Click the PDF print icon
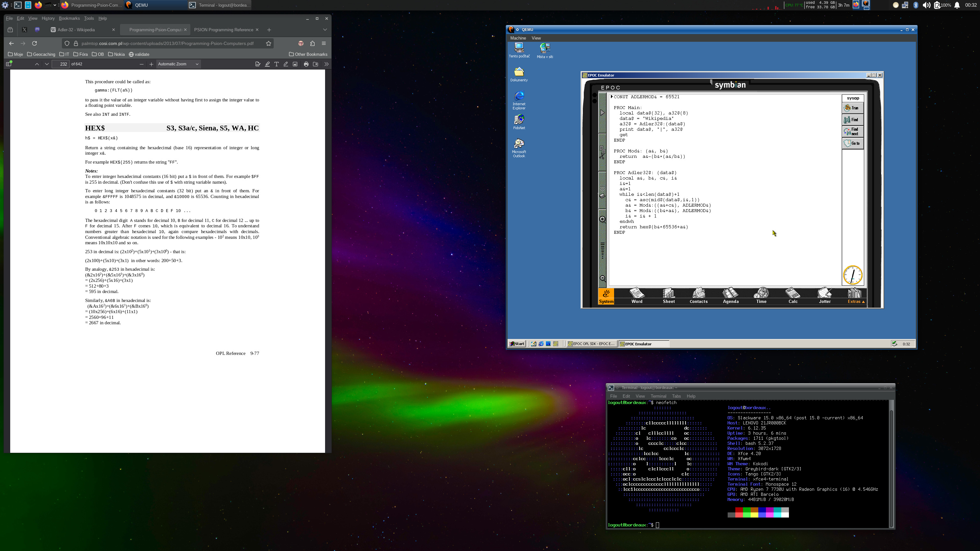980x551 pixels. click(x=306, y=64)
